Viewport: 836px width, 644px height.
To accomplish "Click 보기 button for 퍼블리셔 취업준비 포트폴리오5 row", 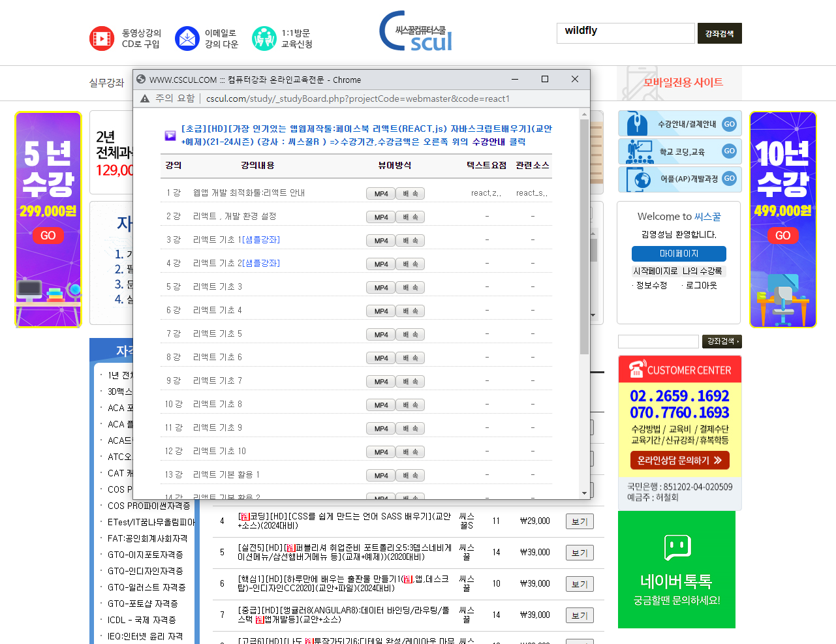I will pos(580,553).
